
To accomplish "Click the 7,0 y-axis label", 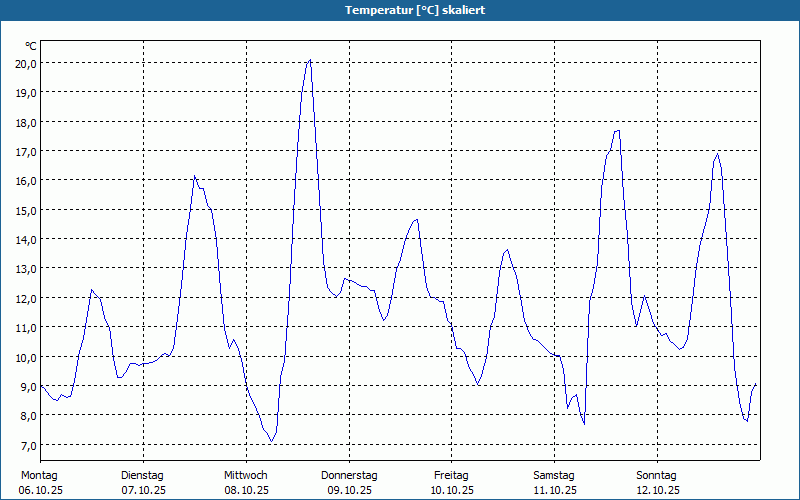I will coord(29,445).
